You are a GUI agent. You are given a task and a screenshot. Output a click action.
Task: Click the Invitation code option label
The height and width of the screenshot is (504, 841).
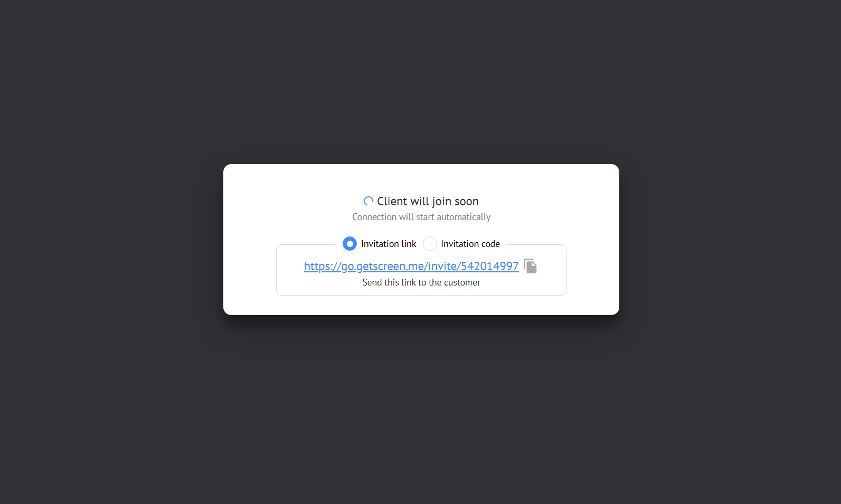[470, 244]
